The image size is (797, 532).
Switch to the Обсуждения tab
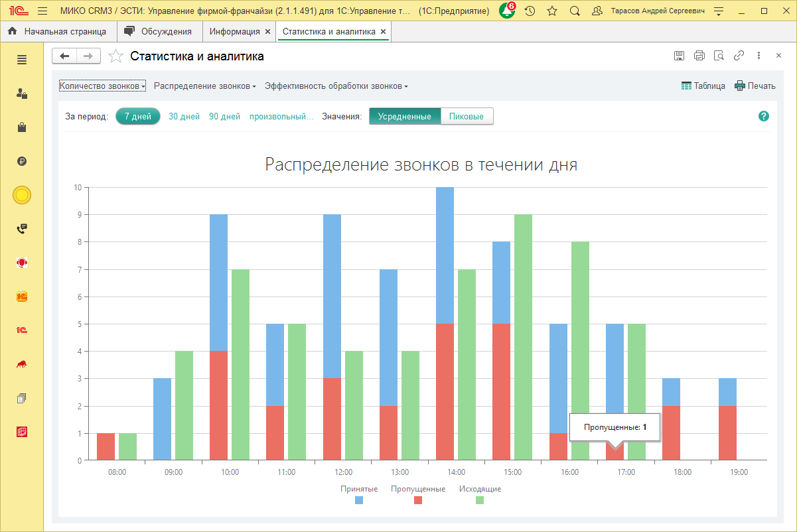tap(159, 32)
